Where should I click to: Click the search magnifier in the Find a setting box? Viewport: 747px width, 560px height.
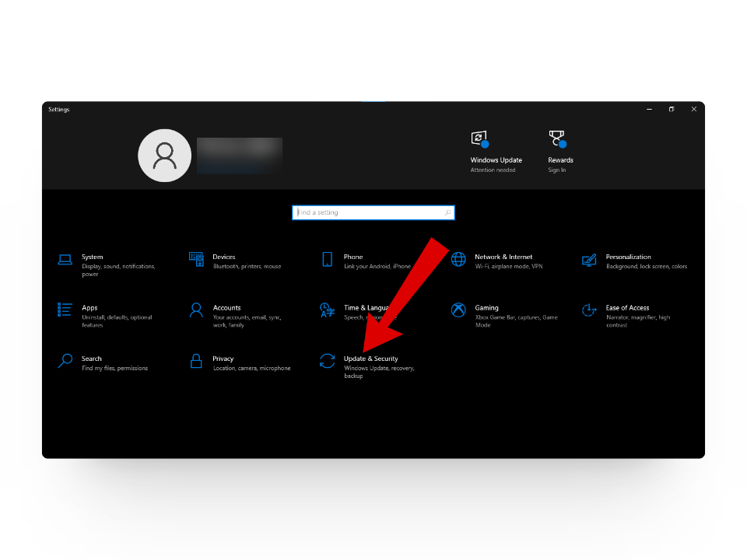pyautogui.click(x=447, y=212)
